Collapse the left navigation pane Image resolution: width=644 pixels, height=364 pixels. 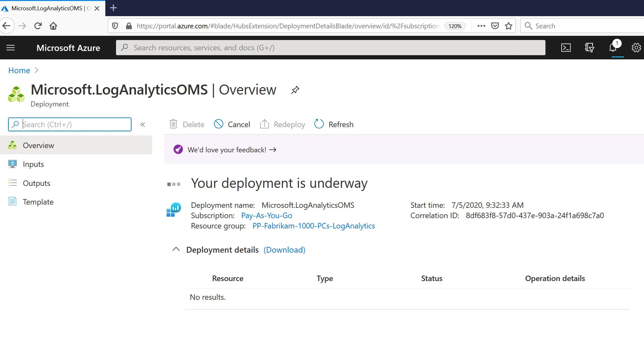pyautogui.click(x=143, y=125)
